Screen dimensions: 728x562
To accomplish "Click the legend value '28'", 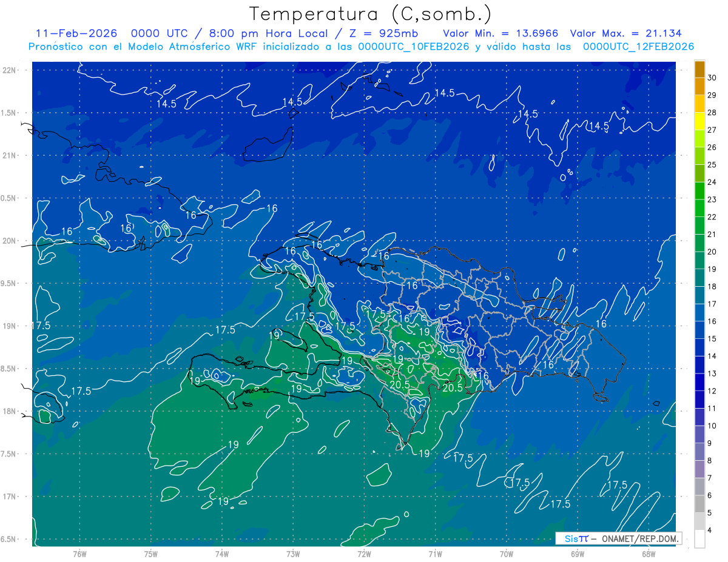I will (x=712, y=113).
